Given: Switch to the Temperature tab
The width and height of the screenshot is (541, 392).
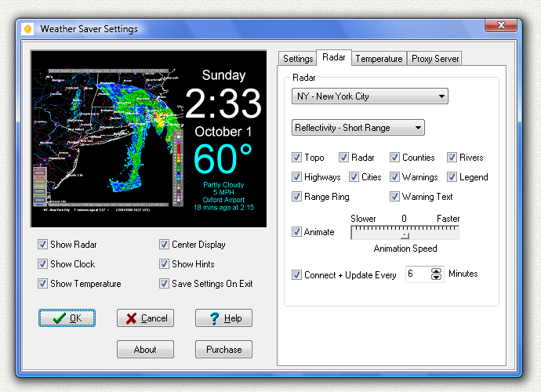Looking at the screenshot, I should [x=379, y=59].
